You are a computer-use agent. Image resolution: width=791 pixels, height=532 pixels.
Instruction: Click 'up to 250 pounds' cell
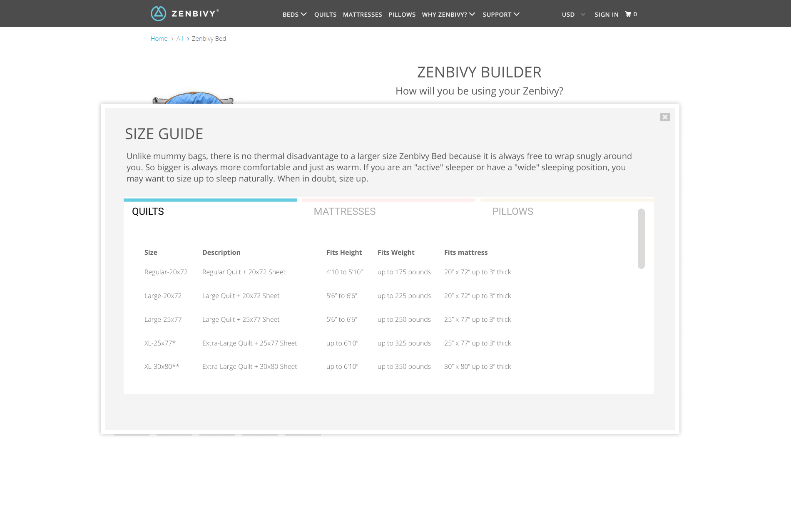click(404, 319)
